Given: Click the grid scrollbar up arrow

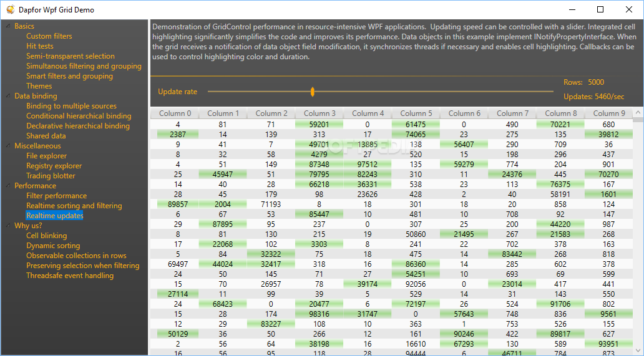Looking at the screenshot, I should pos(638,112).
